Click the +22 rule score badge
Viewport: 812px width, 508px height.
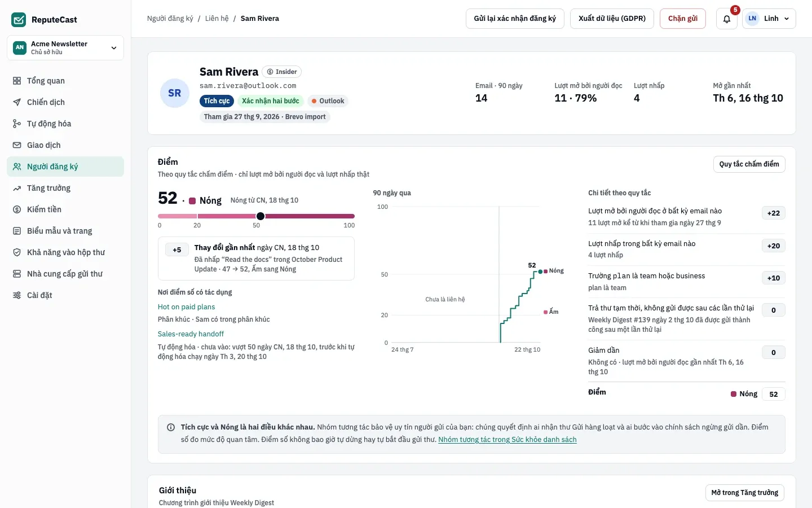click(774, 213)
